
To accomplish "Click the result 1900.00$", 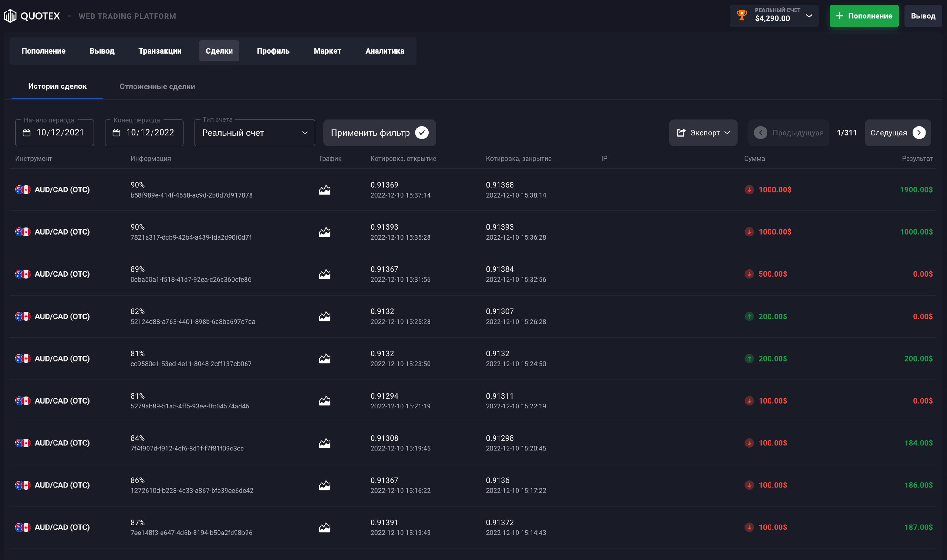I will click(x=916, y=190).
